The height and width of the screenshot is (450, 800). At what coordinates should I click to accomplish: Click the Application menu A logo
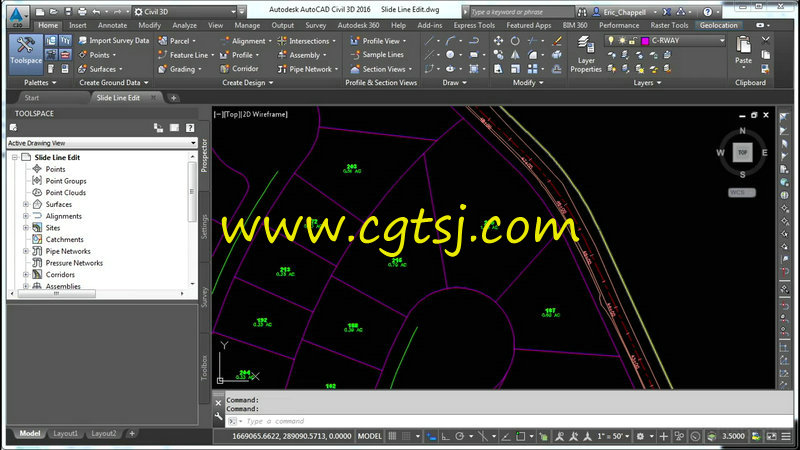click(x=17, y=15)
